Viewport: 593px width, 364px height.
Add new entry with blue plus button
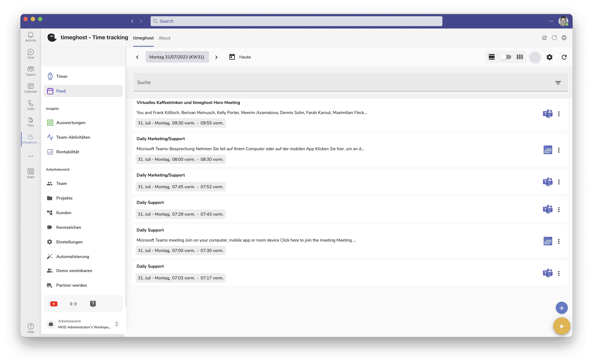(x=561, y=308)
